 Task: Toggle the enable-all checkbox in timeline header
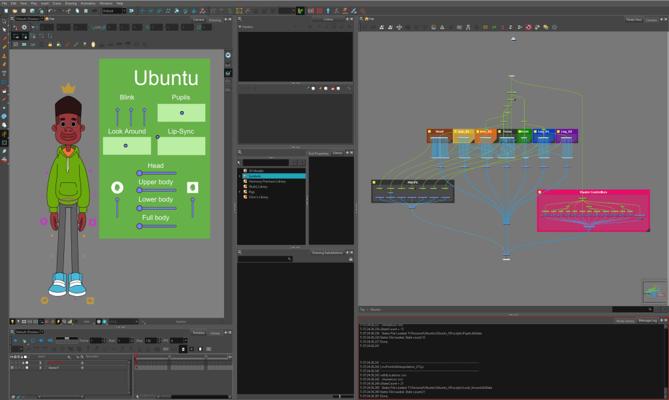point(25,357)
